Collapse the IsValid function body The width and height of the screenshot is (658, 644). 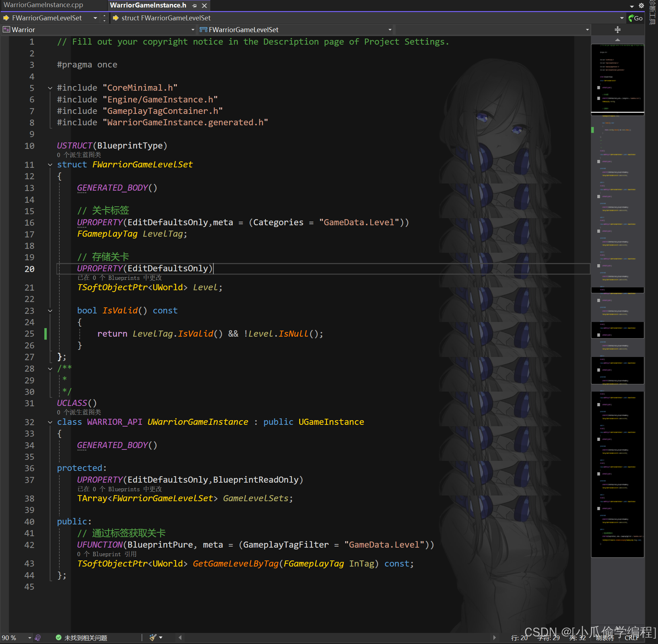(50, 311)
